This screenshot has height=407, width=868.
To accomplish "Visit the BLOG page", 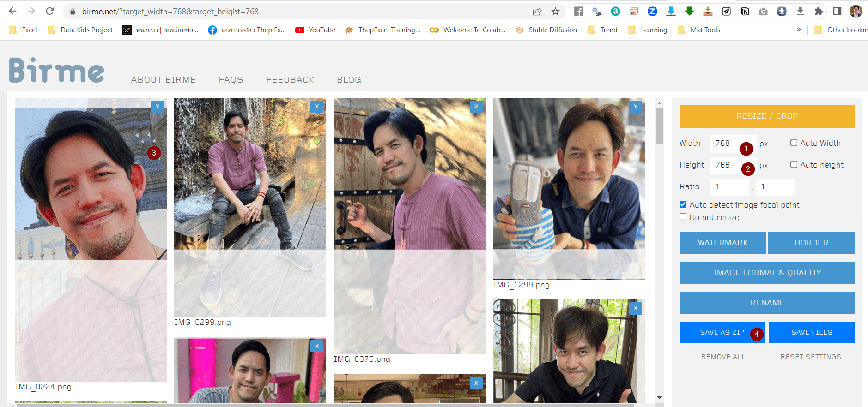I will click(349, 80).
